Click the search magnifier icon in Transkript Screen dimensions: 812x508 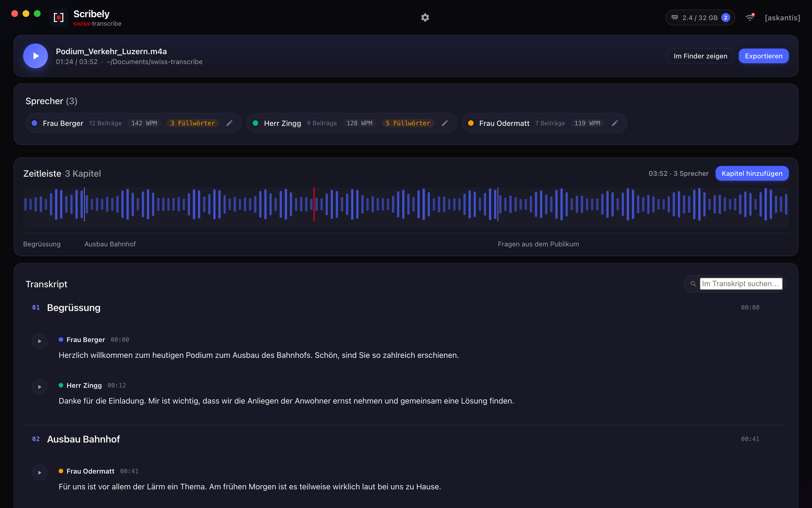pos(693,284)
